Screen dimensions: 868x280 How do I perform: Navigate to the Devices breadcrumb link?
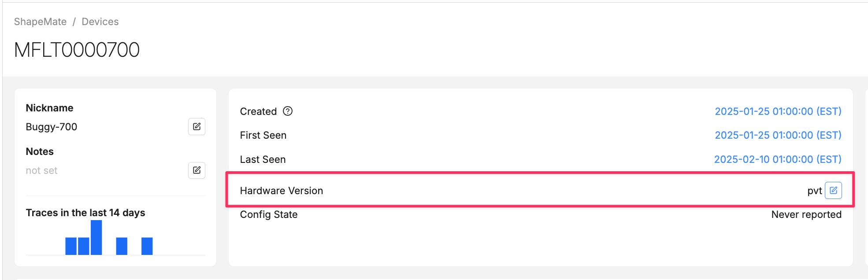(x=100, y=21)
